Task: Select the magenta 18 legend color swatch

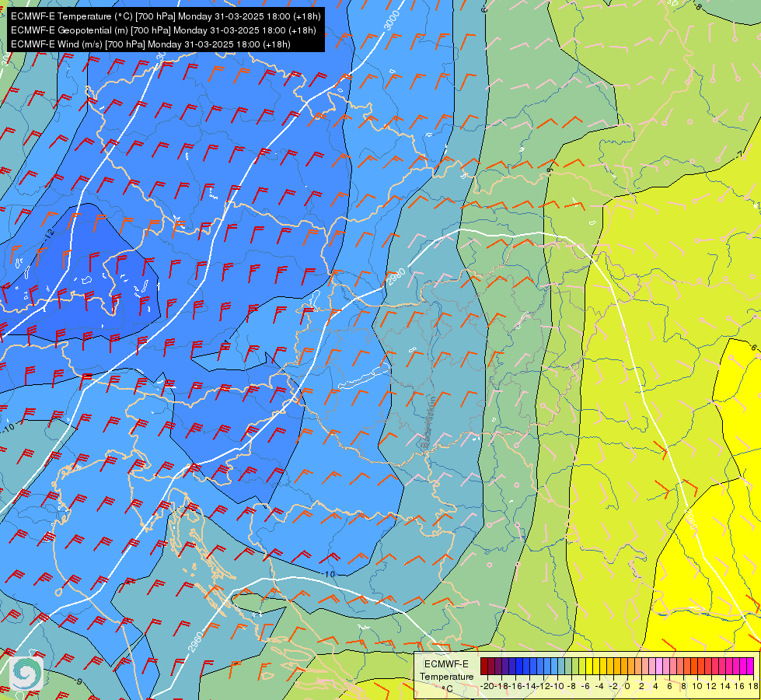Action: pos(750,666)
